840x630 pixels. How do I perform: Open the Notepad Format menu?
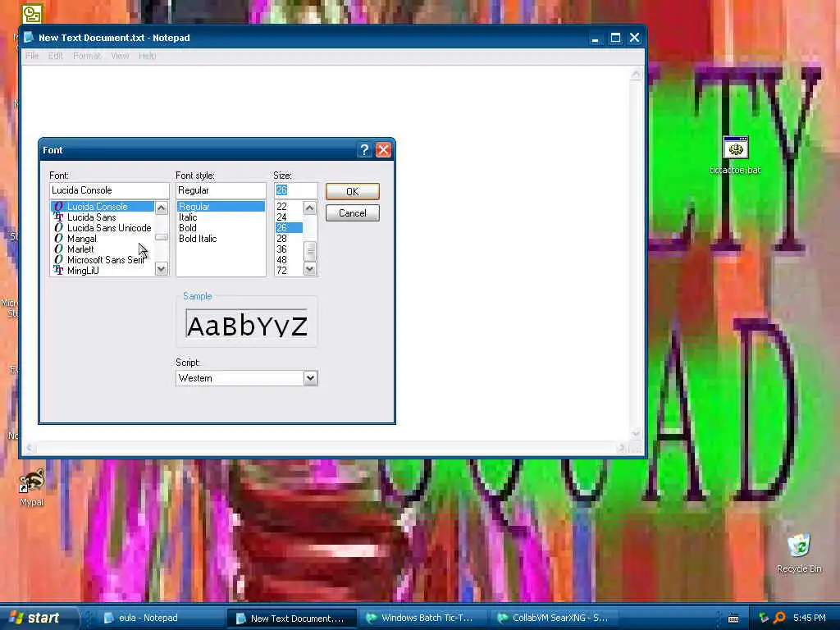tap(87, 56)
